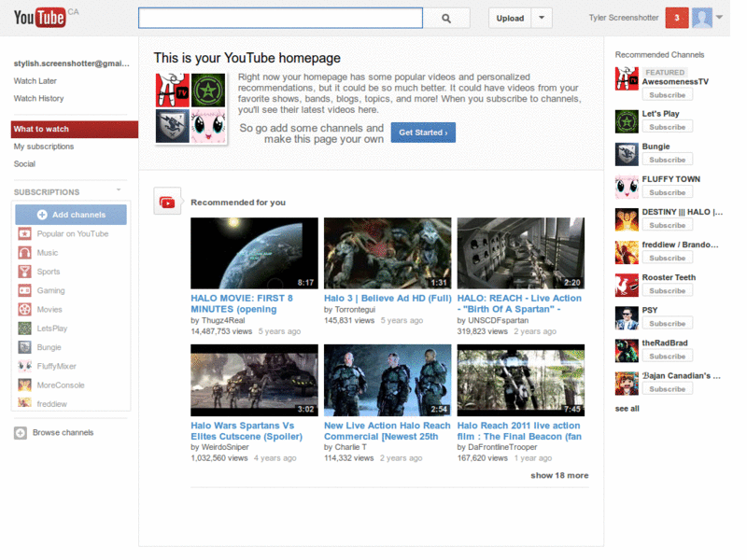
Task: Open My subscriptions in sidebar
Action: point(44,147)
